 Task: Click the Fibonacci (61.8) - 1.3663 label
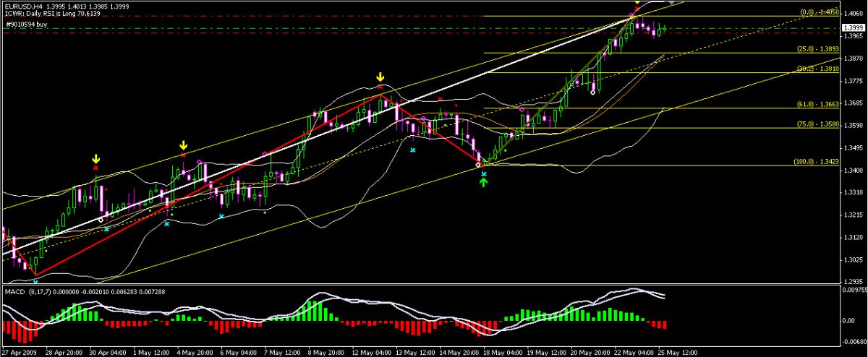(x=817, y=104)
